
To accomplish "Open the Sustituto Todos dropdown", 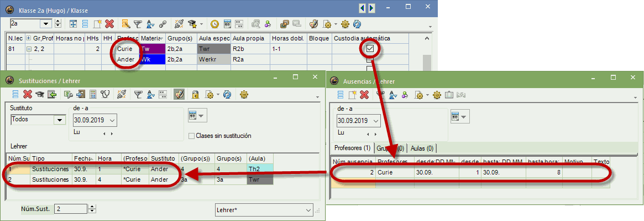I will 60,120.
